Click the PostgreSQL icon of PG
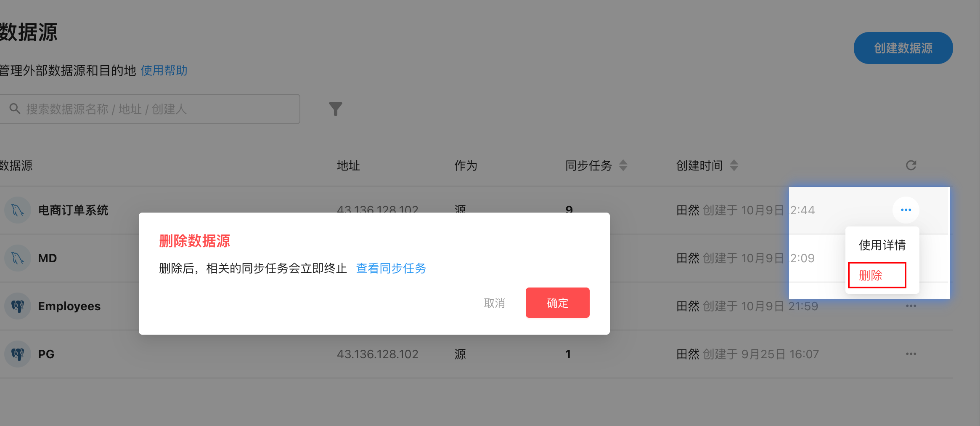The image size is (980, 426). pos(18,354)
